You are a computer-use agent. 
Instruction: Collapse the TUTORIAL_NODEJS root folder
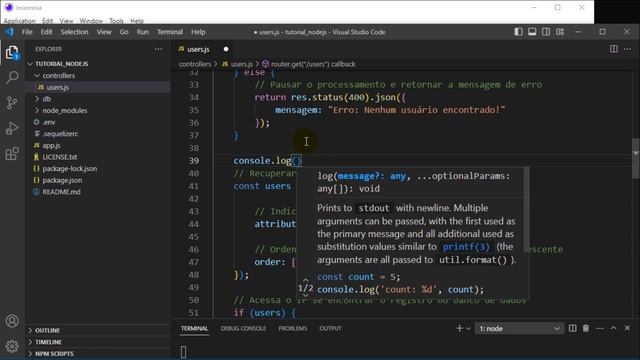[30, 64]
